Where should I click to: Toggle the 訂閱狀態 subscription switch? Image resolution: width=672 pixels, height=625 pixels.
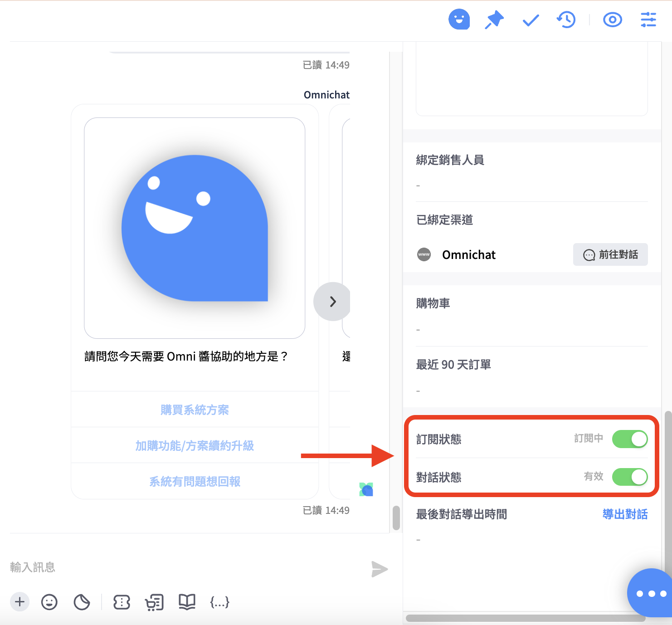coord(630,439)
